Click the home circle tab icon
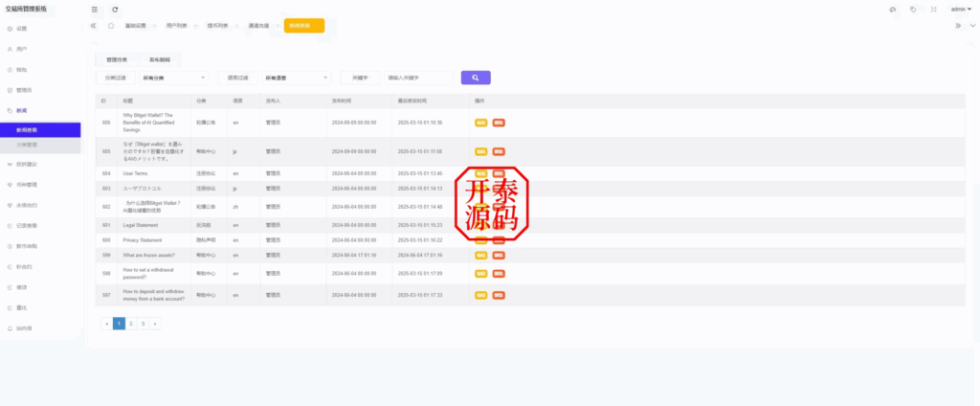The height and width of the screenshot is (406, 980). 111,26
